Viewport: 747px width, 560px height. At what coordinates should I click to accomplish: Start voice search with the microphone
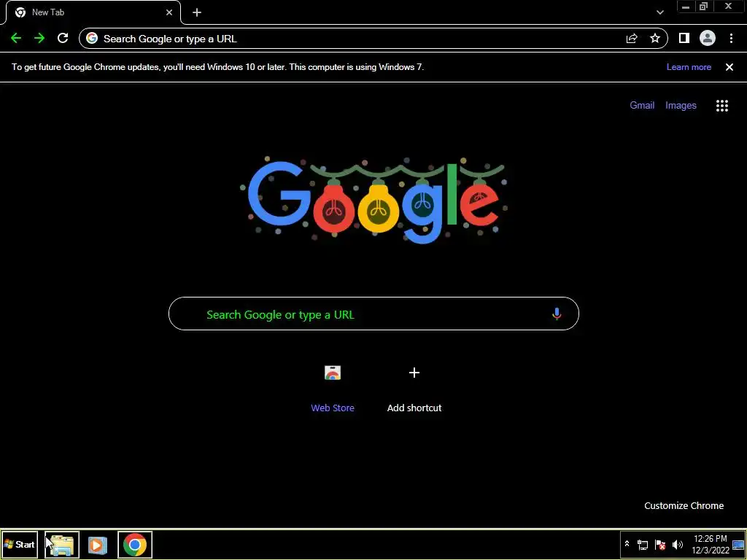(557, 314)
